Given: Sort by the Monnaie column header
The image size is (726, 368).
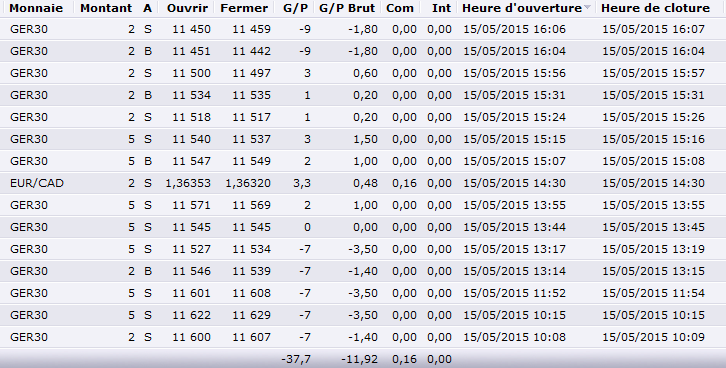Looking at the screenshot, I should [x=36, y=8].
